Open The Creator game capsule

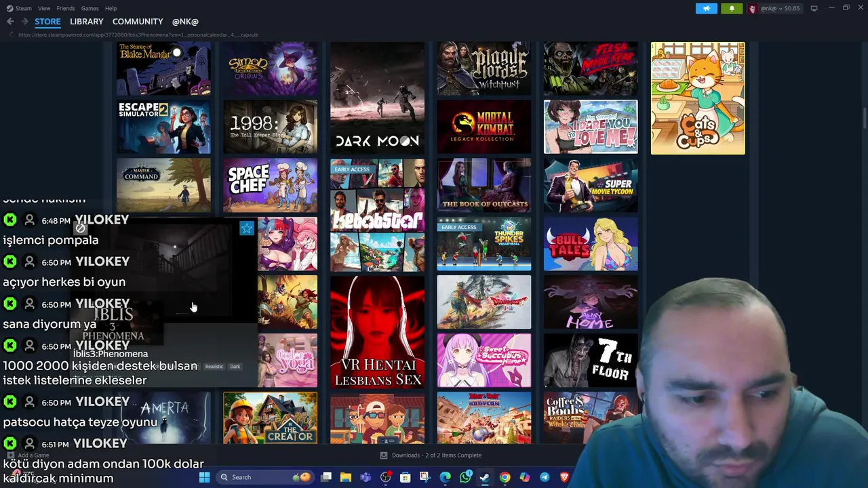point(270,418)
